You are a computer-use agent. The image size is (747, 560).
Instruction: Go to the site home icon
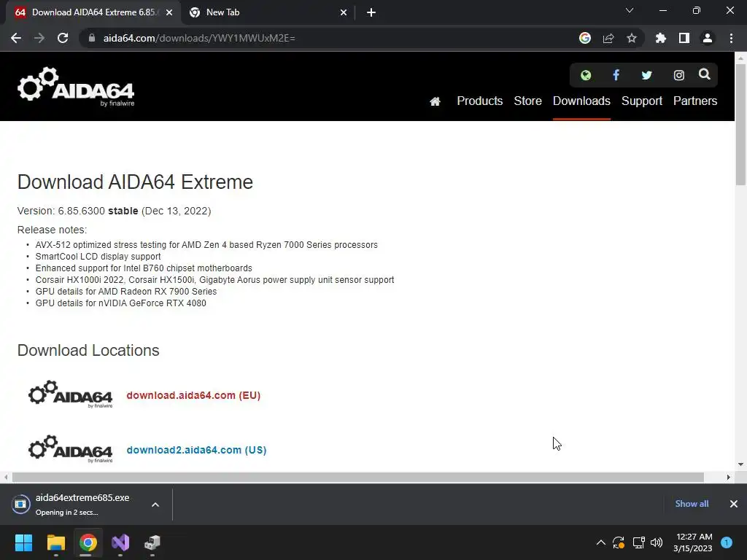(435, 101)
